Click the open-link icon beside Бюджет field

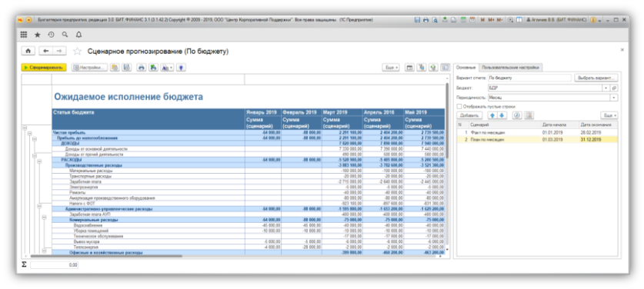click(615, 88)
